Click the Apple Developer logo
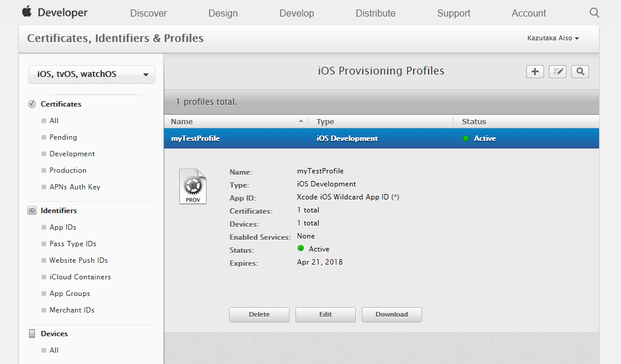The height and width of the screenshot is (364, 621). 27,12
